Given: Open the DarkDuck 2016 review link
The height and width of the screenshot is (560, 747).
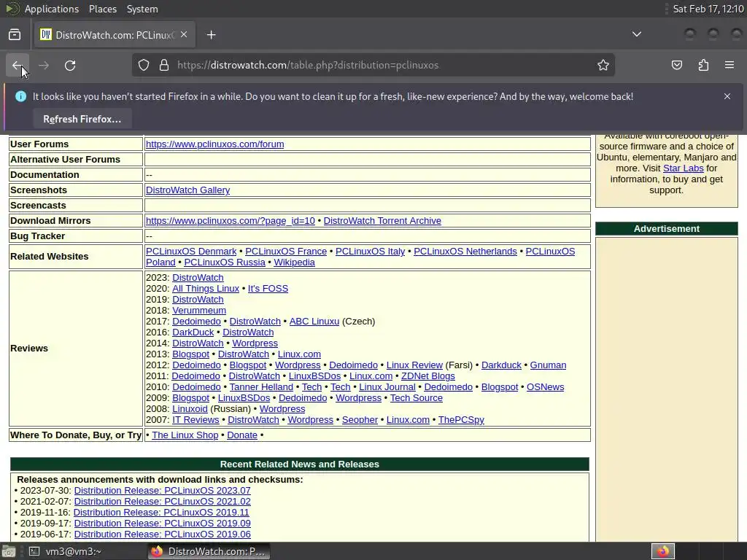Looking at the screenshot, I should point(193,332).
